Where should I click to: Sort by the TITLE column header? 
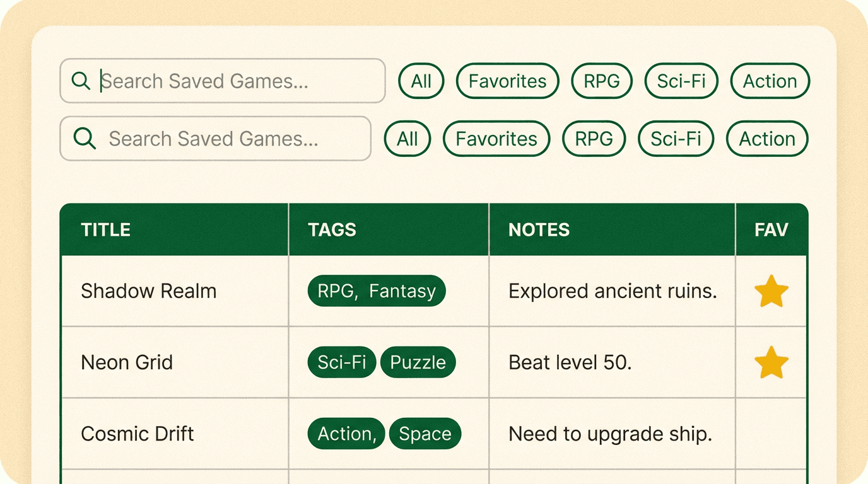[175, 229]
